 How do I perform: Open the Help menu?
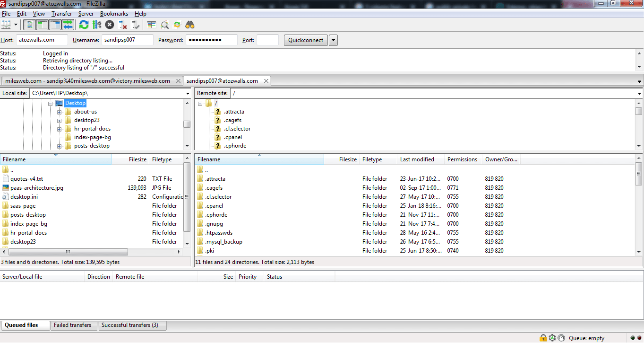[x=140, y=14]
